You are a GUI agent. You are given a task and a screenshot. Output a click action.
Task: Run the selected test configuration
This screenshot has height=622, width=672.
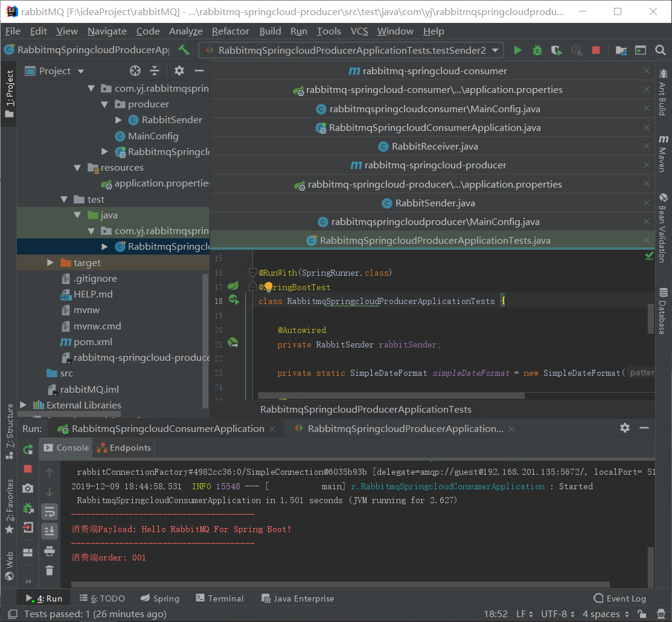tap(517, 50)
